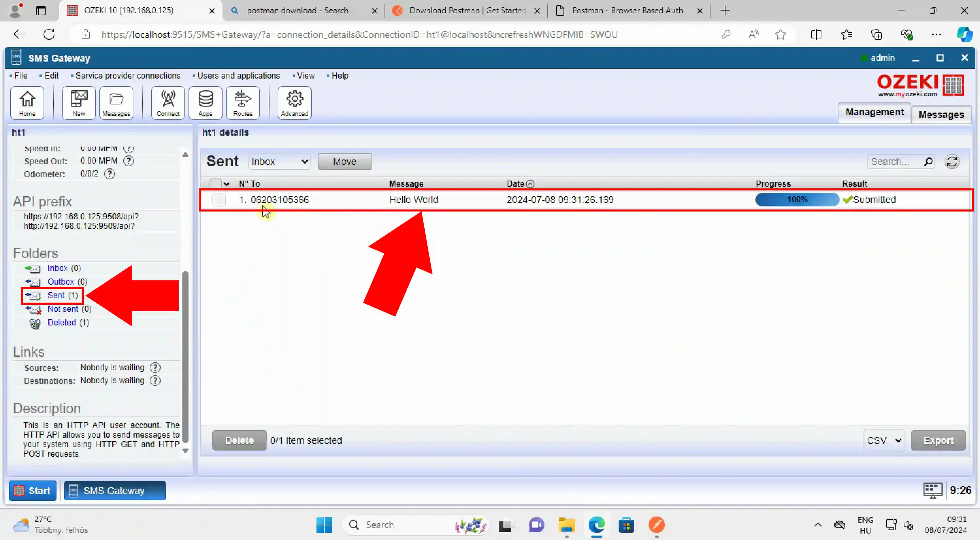Click help icon next to Odometer

pyautogui.click(x=110, y=174)
